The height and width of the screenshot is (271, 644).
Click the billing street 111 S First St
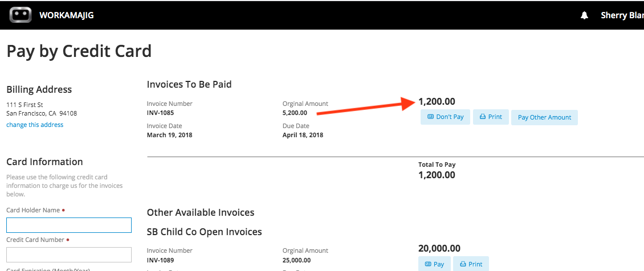click(25, 105)
